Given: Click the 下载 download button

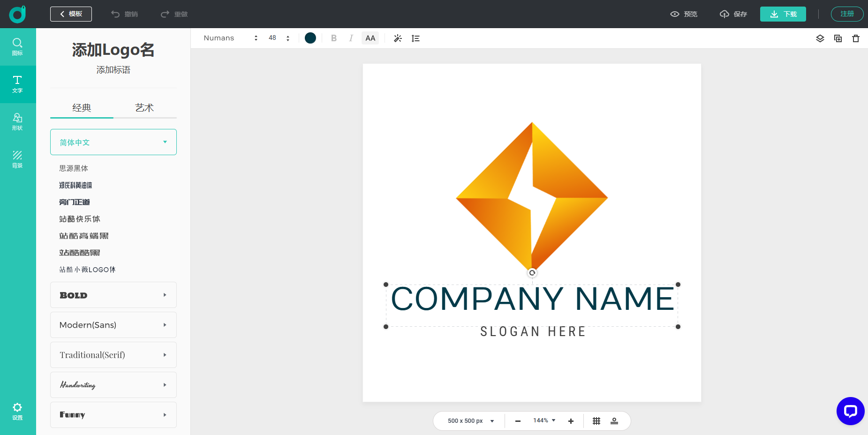Looking at the screenshot, I should tap(783, 14).
